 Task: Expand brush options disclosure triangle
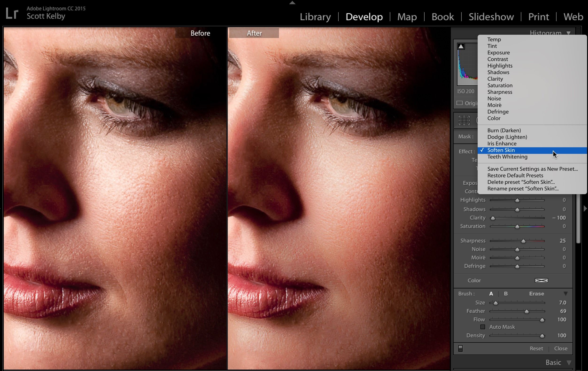(565, 293)
